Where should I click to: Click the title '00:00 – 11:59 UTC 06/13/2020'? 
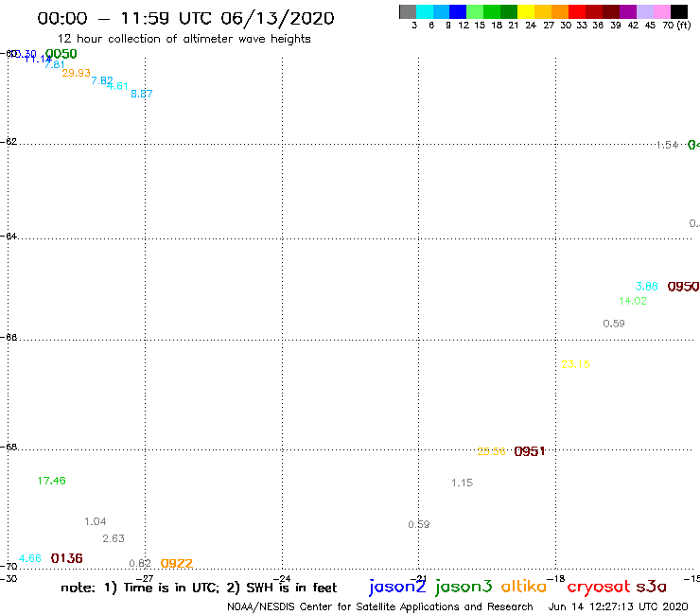point(185,19)
